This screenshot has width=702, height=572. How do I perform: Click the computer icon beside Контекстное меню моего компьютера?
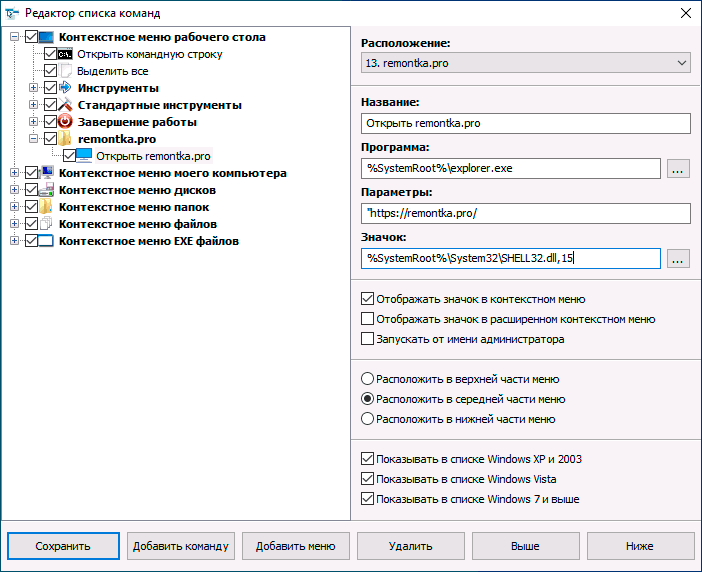(x=47, y=172)
